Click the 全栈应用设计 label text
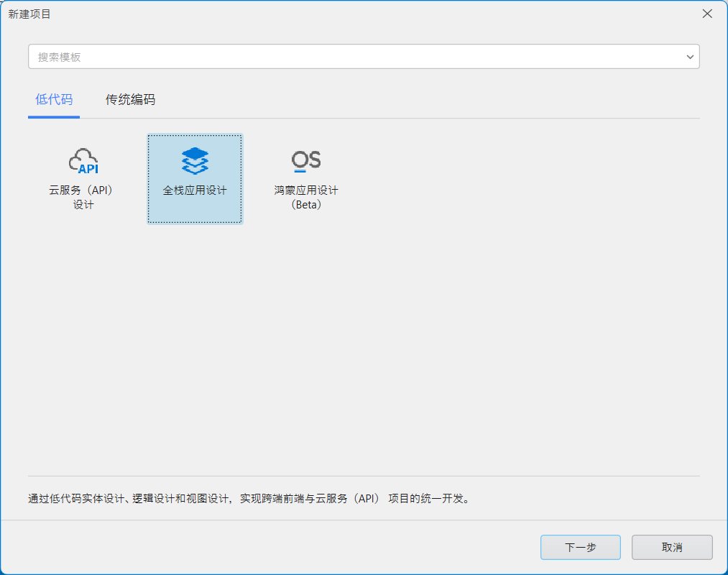Viewport: 728px width, 575px height. 195,190
